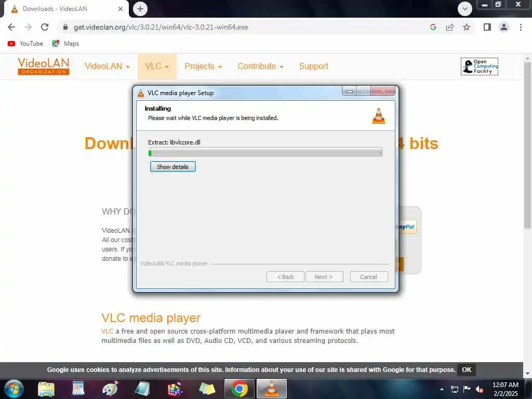Toggle the browser side panel icon
The image size is (532, 399).
coord(487,27)
